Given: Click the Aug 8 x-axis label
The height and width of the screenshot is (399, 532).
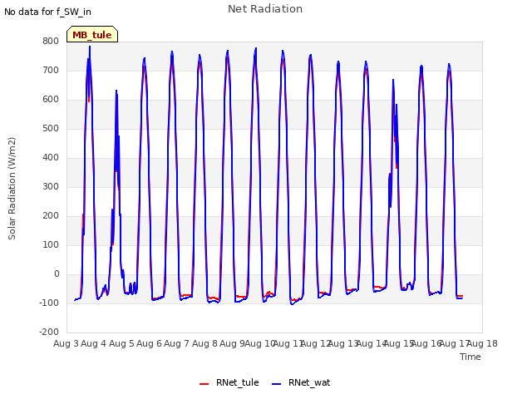Looking at the screenshot, I should [204, 343].
